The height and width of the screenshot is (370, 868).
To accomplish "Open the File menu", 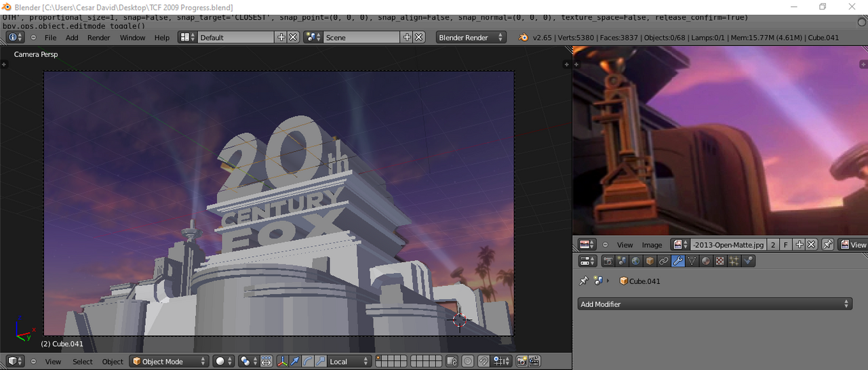I will tap(51, 37).
